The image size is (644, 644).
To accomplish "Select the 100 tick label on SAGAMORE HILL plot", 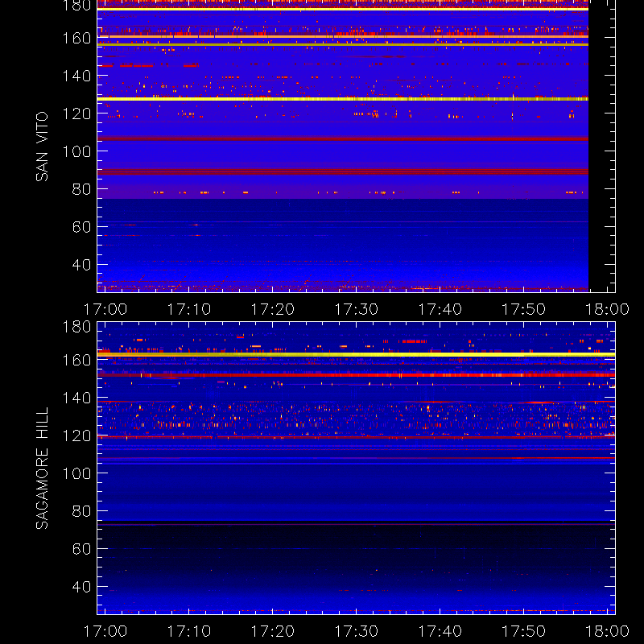I will click(76, 473).
